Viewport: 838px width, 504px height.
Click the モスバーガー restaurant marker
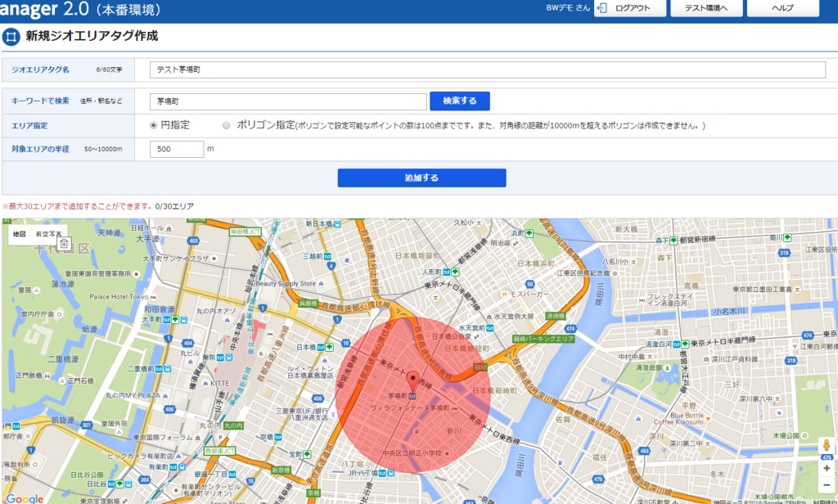pos(504,295)
